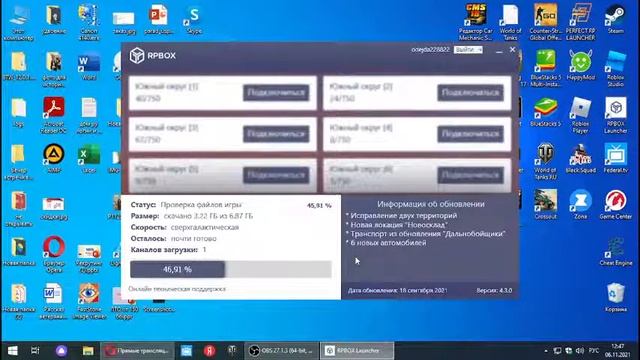Select the Federal.tv shortcut

tap(616, 159)
